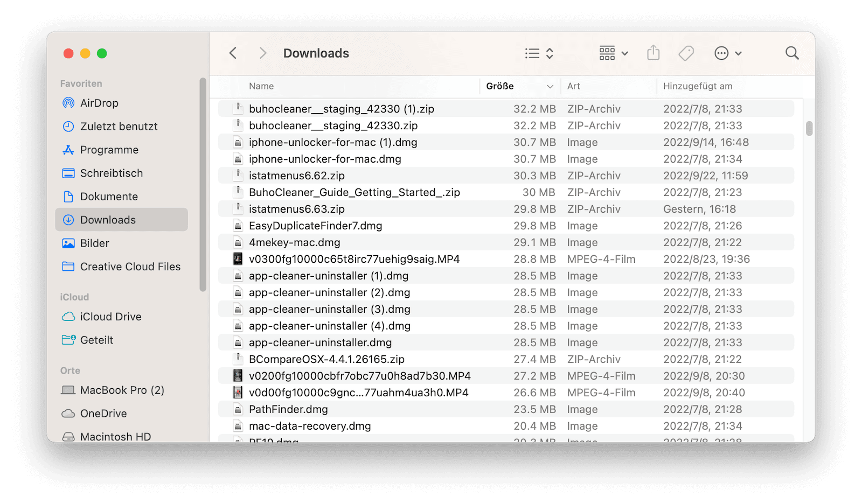This screenshot has height=504, width=862.
Task: Open AirDrop from the sidebar
Action: pyautogui.click(x=99, y=103)
